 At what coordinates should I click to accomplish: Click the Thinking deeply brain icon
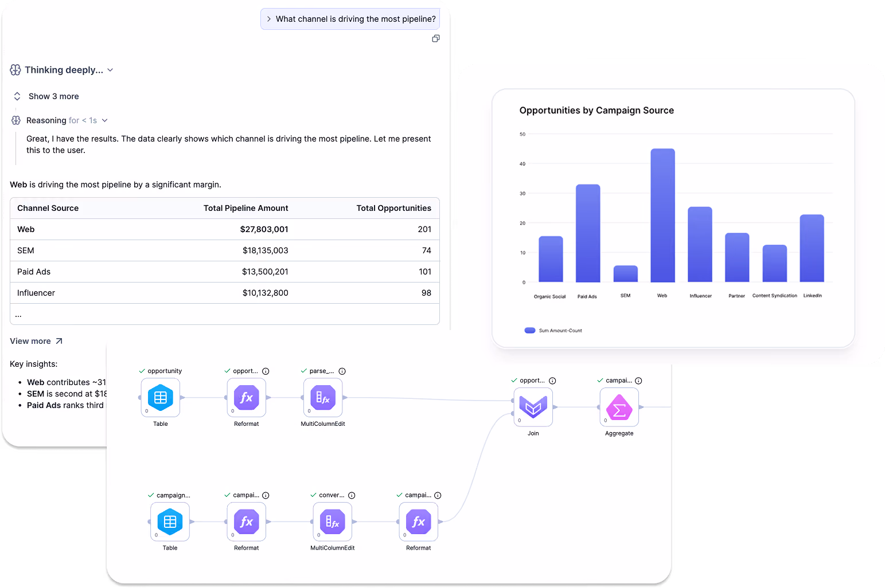point(15,70)
